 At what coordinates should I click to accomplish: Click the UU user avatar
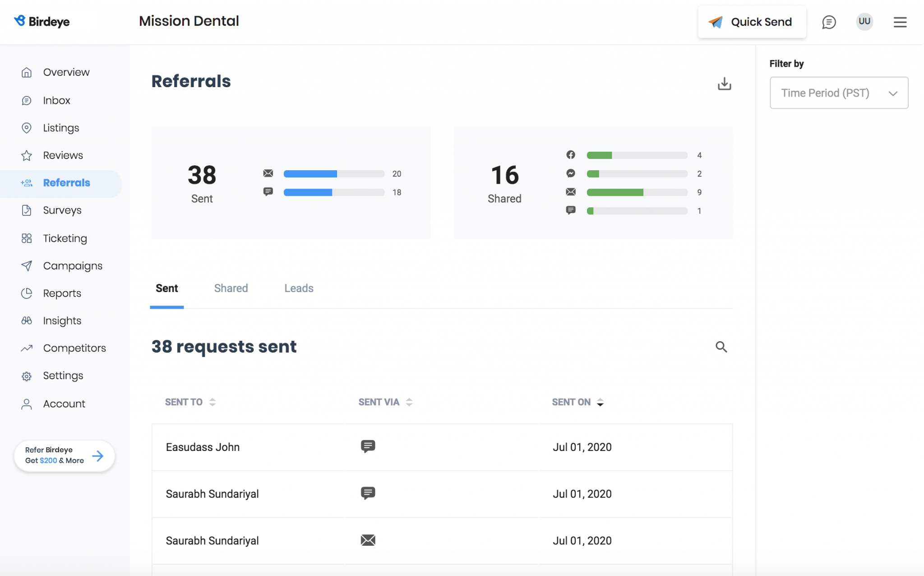864,21
